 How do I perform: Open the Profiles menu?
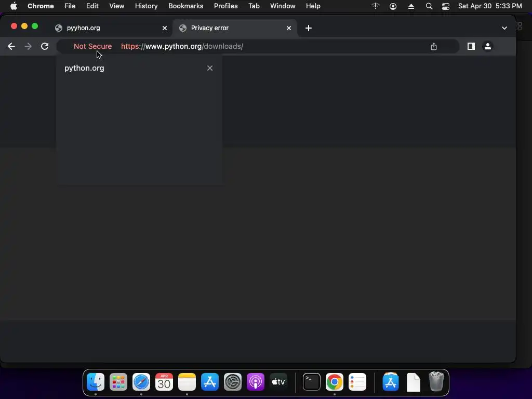pyautogui.click(x=225, y=6)
